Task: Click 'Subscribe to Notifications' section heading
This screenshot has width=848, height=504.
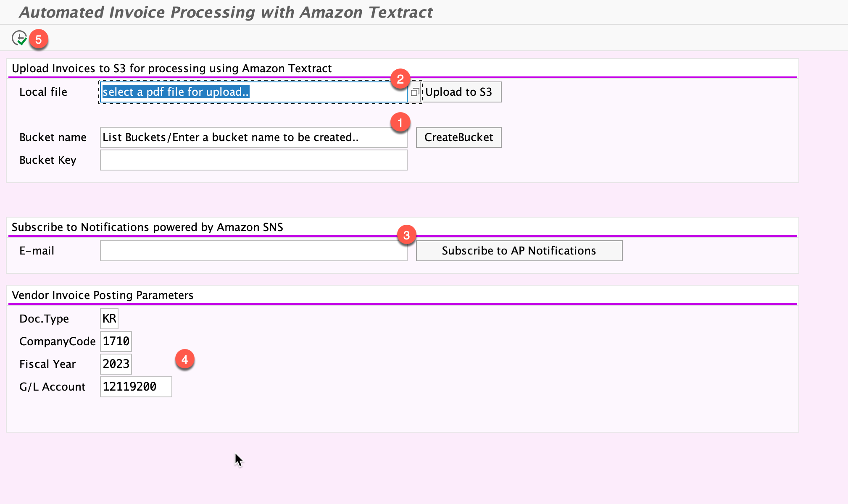Action: point(147,227)
